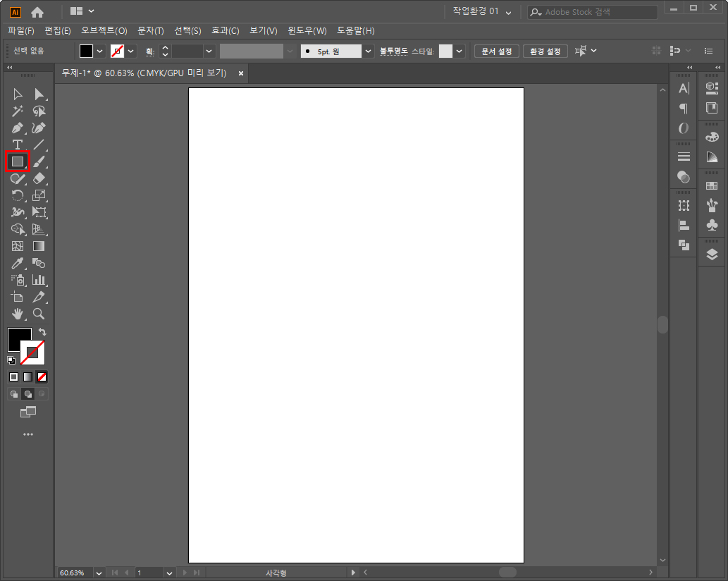Open 문자(T) menu

(151, 30)
